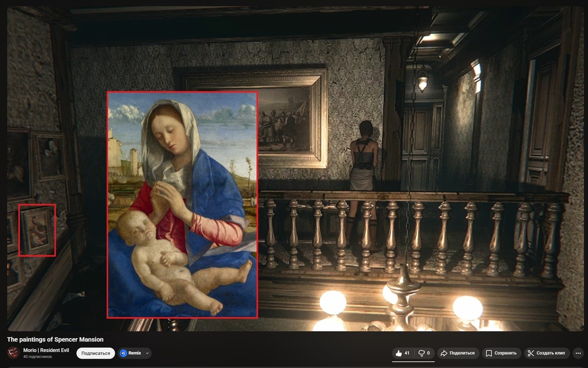Screen dimensions: 588x368
Task: Click the Подписаться subscribe button
Action: click(x=96, y=353)
